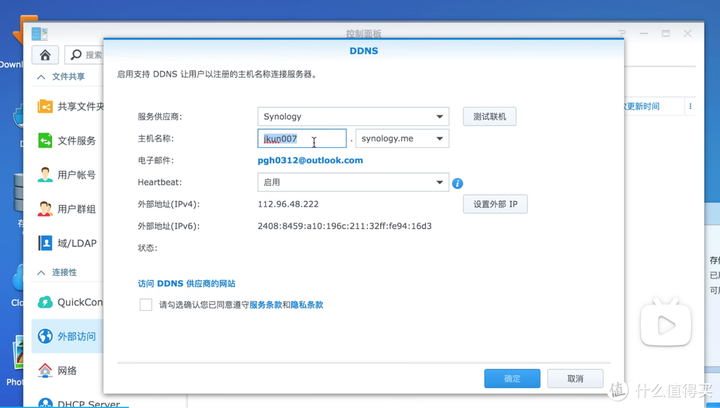The height and width of the screenshot is (408, 720).
Task: Collapse the 连接性 sidebar section
Action: tap(41, 272)
